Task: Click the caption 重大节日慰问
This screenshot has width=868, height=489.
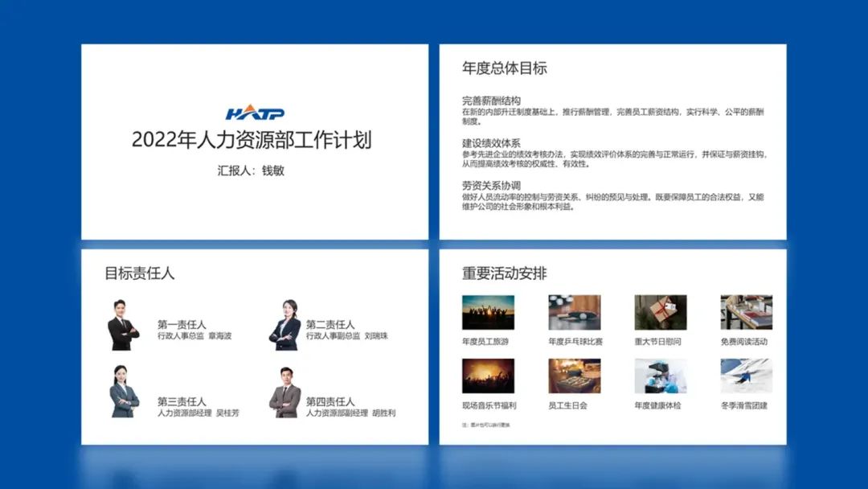Action: [x=657, y=342]
